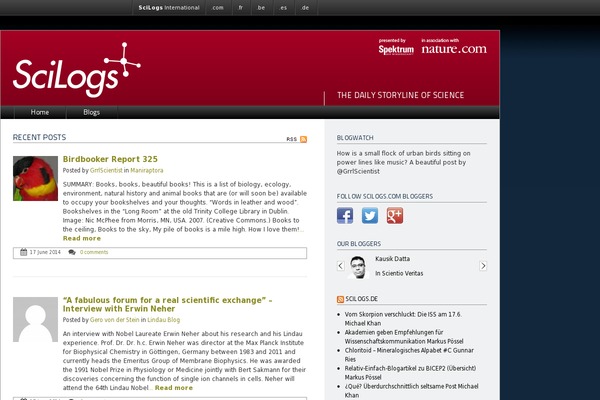Select SciLogs International in top bar

pyautogui.click(x=169, y=8)
